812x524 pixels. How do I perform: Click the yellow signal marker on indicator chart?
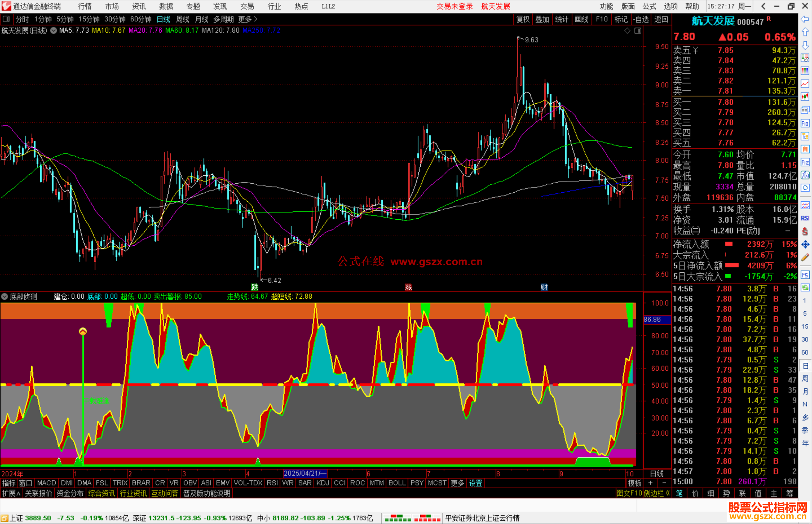pos(83,331)
